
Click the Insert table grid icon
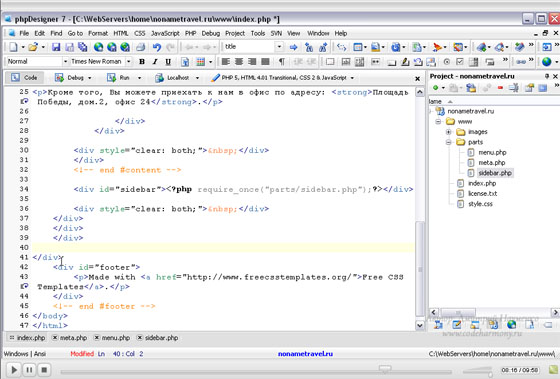coord(200,61)
